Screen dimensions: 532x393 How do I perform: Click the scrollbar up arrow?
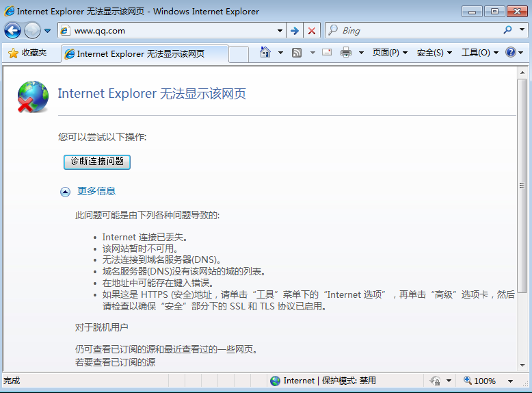coord(522,73)
